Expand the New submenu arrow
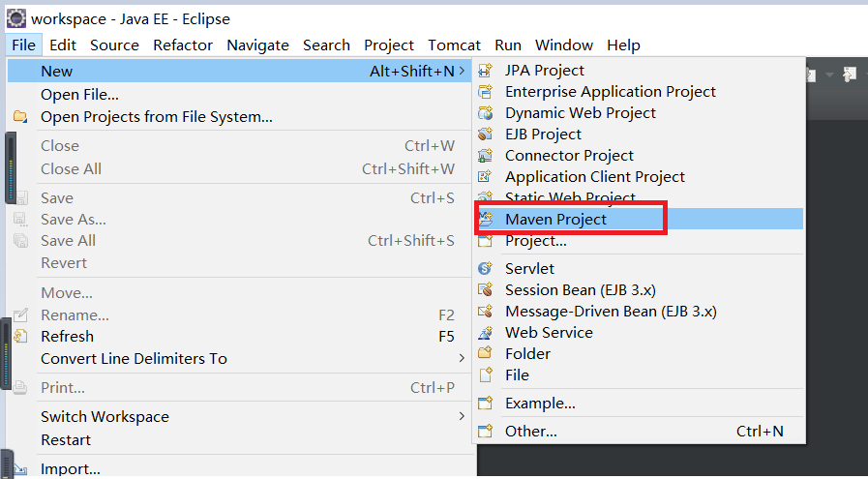The height and width of the screenshot is (479, 868). tap(462, 71)
